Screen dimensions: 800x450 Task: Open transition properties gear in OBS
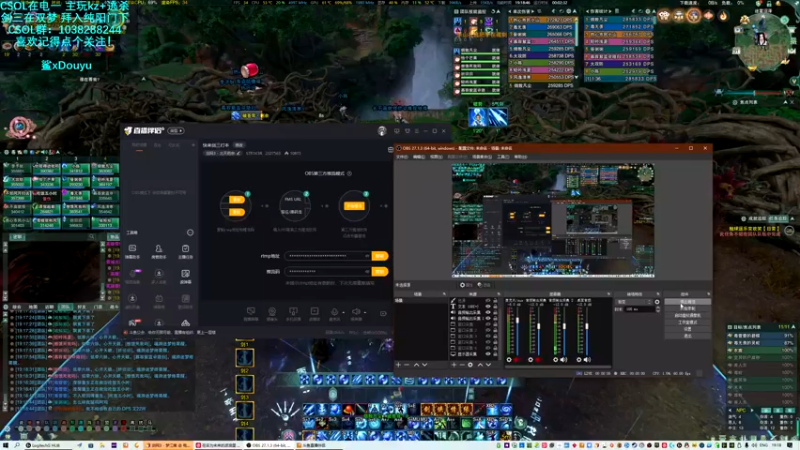[x=657, y=302]
